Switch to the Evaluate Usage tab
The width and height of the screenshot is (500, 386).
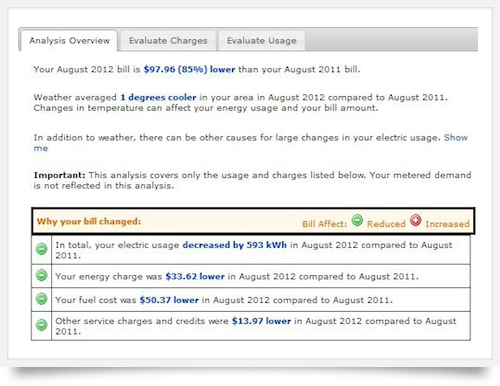(x=262, y=41)
